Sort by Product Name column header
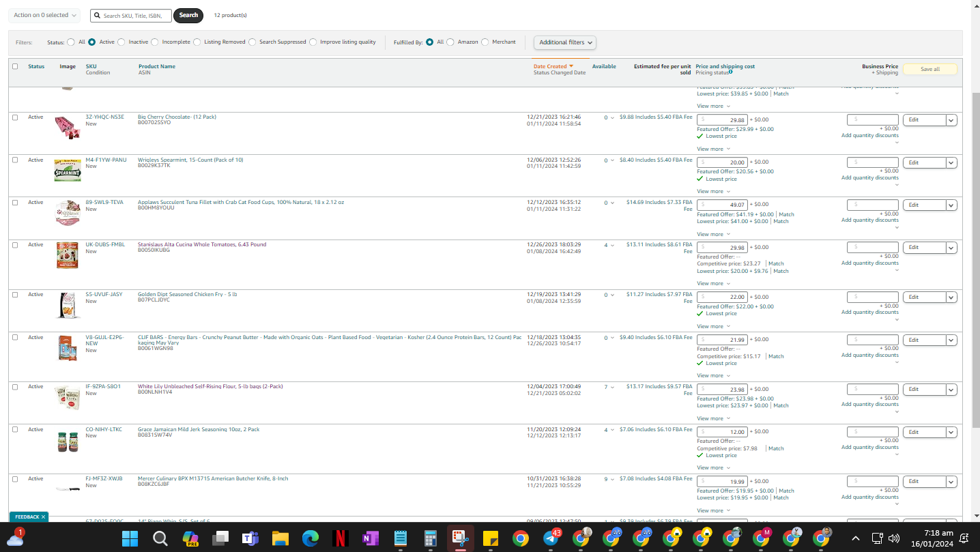 pyautogui.click(x=156, y=66)
